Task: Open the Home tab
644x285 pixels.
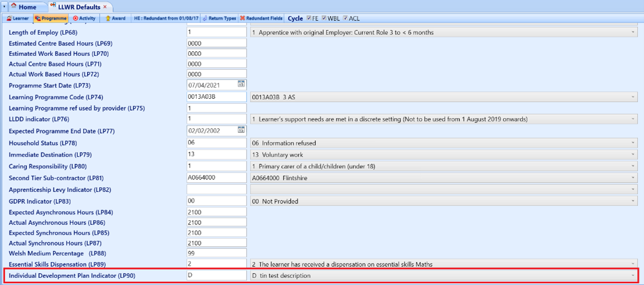Action: click(27, 7)
